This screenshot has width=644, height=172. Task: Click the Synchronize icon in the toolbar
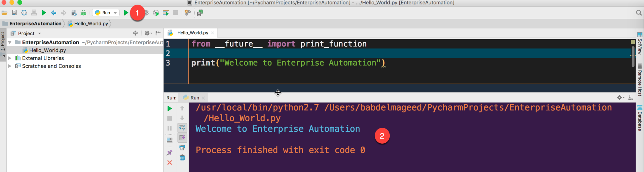pyautogui.click(x=24, y=13)
